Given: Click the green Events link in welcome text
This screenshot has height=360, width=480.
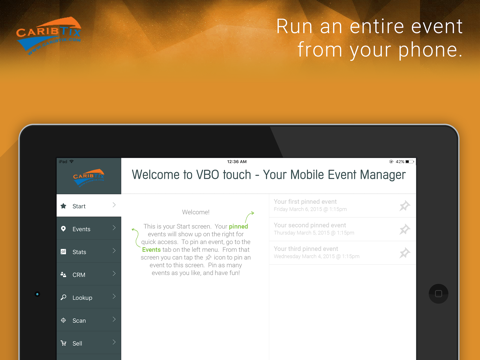Looking at the screenshot, I should pos(151,250).
